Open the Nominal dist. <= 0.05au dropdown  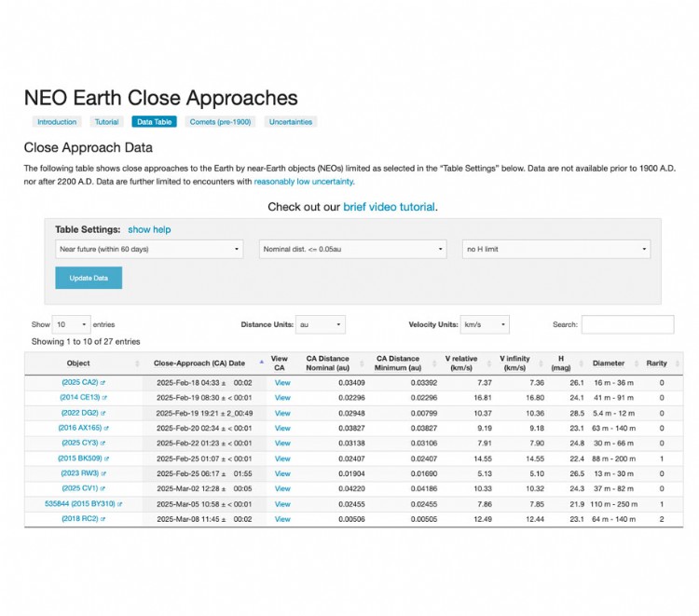click(352, 249)
